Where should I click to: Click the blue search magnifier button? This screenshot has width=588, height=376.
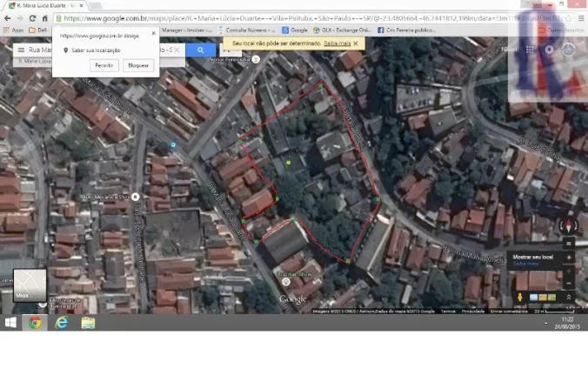click(x=201, y=50)
